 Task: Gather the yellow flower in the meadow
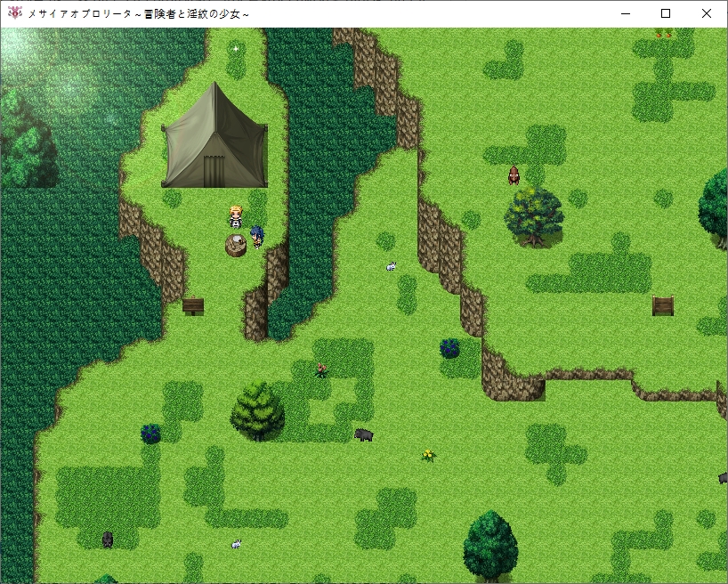pyautogui.click(x=429, y=455)
